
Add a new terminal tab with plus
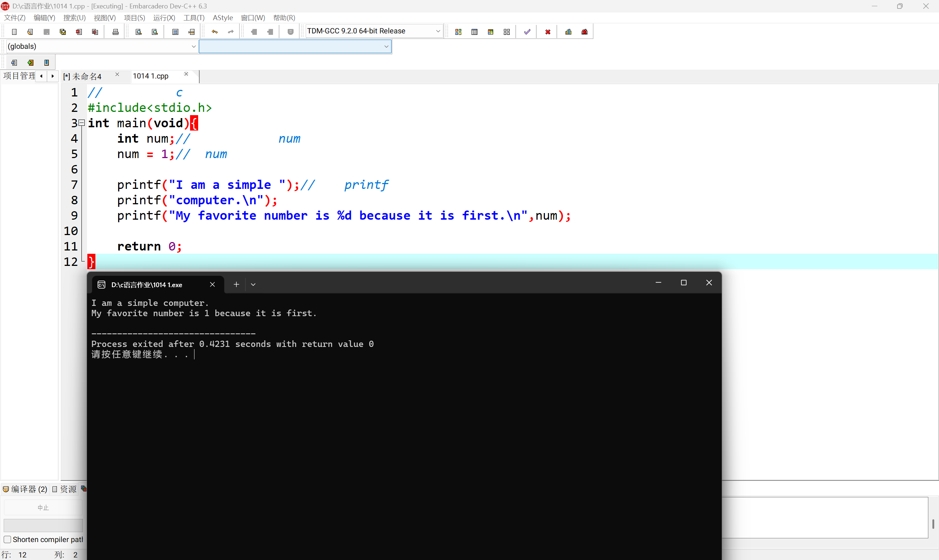click(236, 285)
